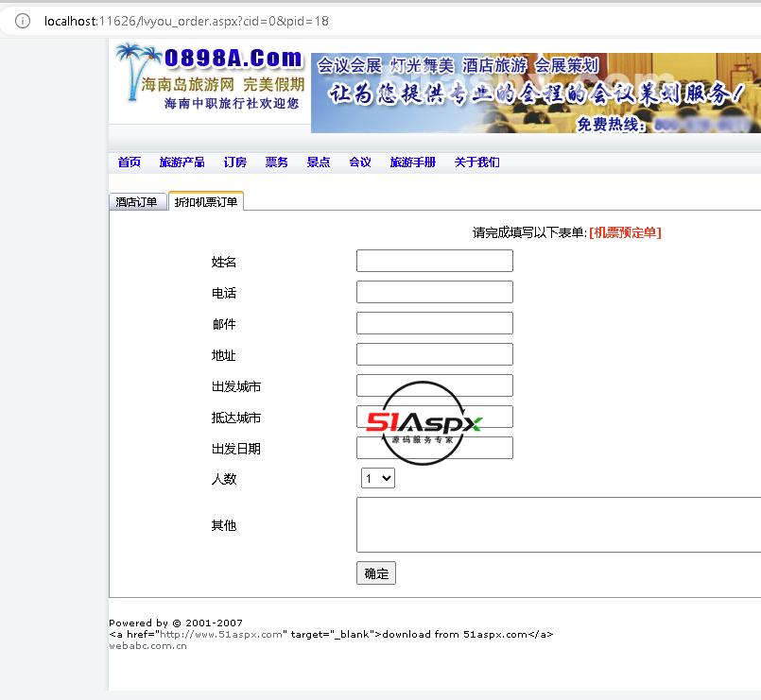Click the conference banner advertisement image
The height and width of the screenshot is (700, 761).
tap(536, 93)
